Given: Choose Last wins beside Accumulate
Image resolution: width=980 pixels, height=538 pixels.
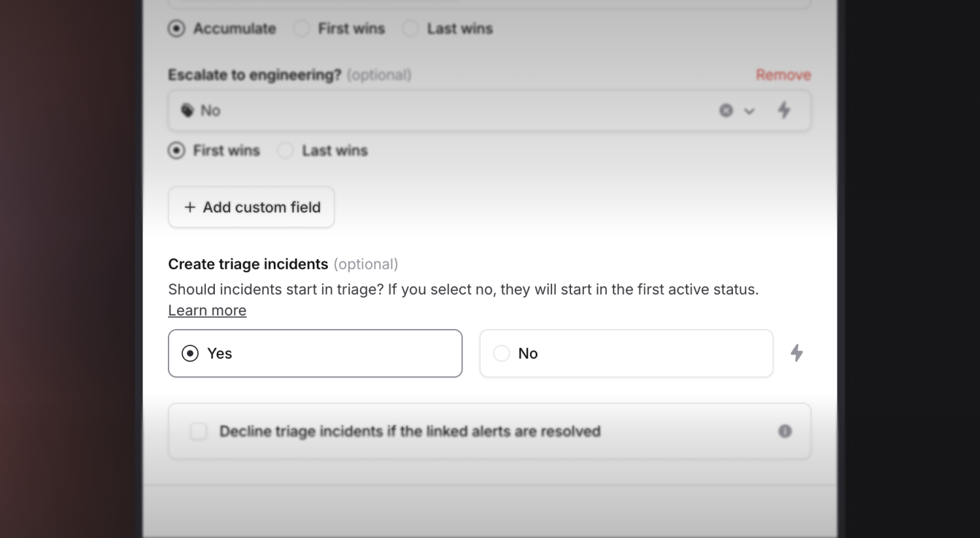Looking at the screenshot, I should tap(410, 29).
